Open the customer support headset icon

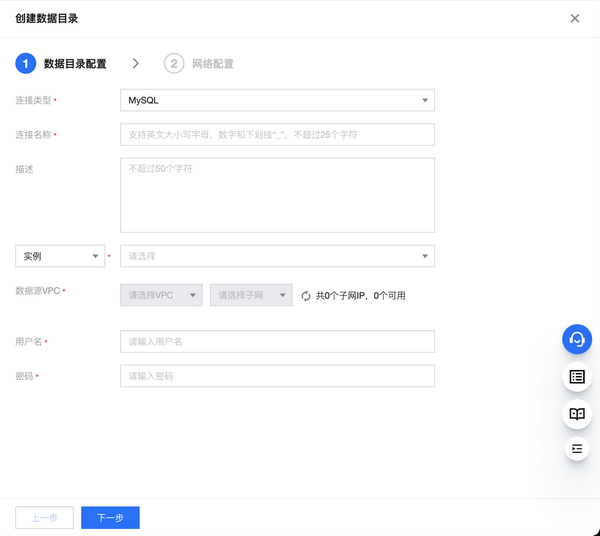[577, 339]
